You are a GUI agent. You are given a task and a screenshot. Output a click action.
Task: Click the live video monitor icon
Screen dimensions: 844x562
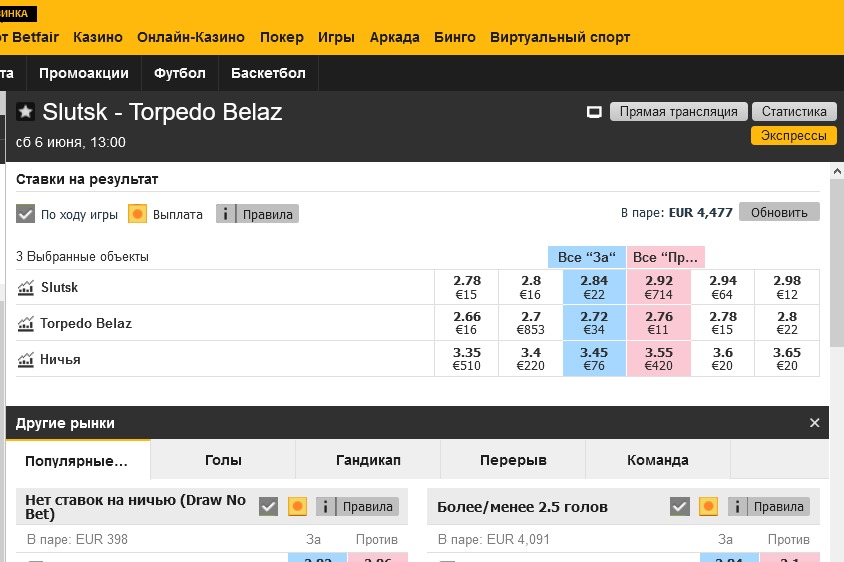[x=594, y=112]
